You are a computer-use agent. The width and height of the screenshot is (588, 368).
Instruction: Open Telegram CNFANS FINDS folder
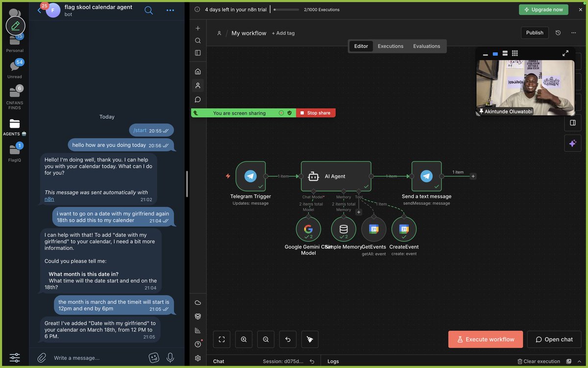(15, 98)
